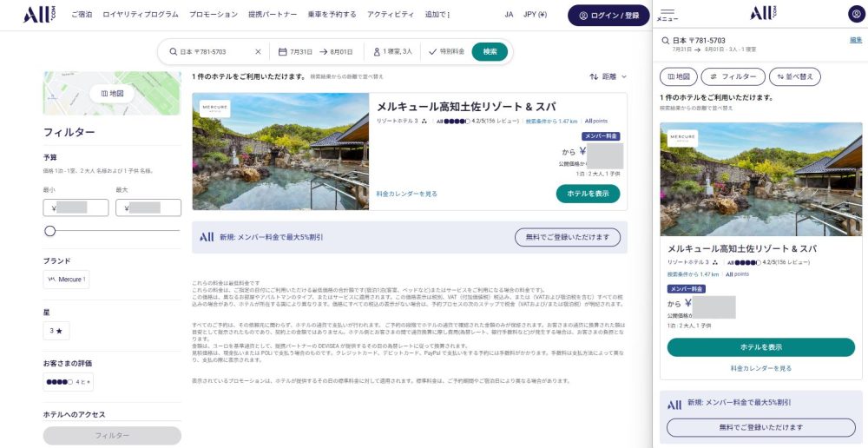Open 地図 button on map thumbnail
The height and width of the screenshot is (448, 868).
tap(112, 93)
